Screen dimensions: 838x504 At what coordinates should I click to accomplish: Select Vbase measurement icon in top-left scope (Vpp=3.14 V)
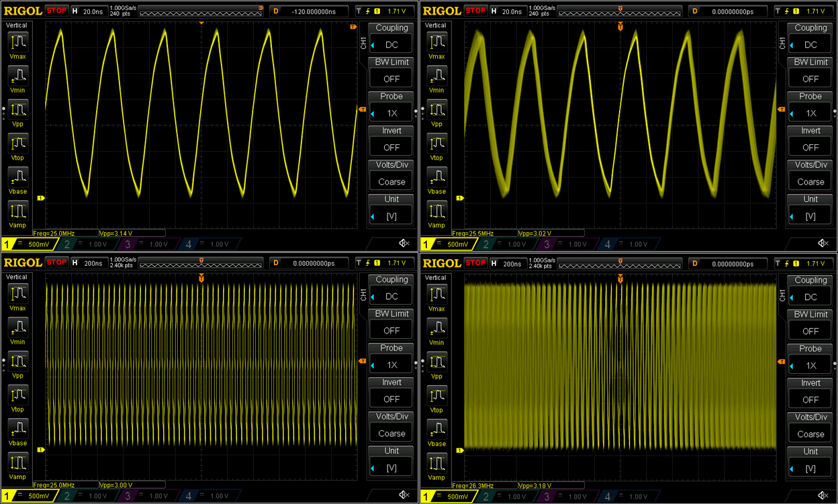click(18, 177)
